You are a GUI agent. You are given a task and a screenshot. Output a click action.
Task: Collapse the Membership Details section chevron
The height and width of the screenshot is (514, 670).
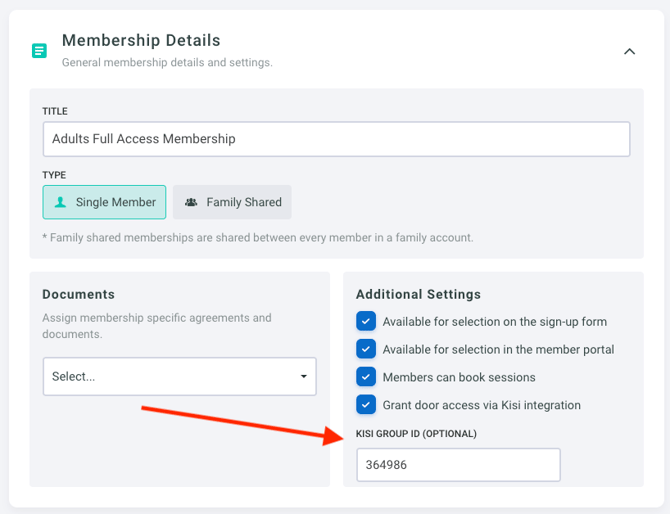coord(629,51)
